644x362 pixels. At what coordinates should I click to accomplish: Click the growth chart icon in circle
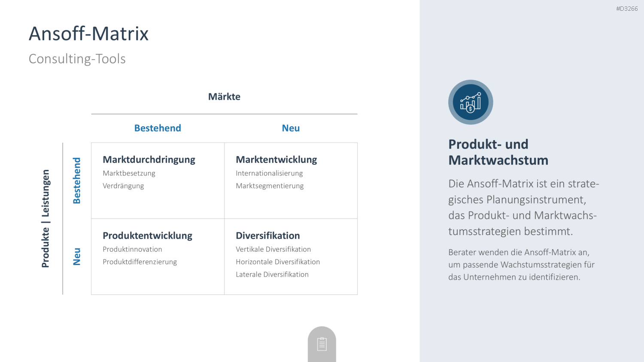point(471,102)
